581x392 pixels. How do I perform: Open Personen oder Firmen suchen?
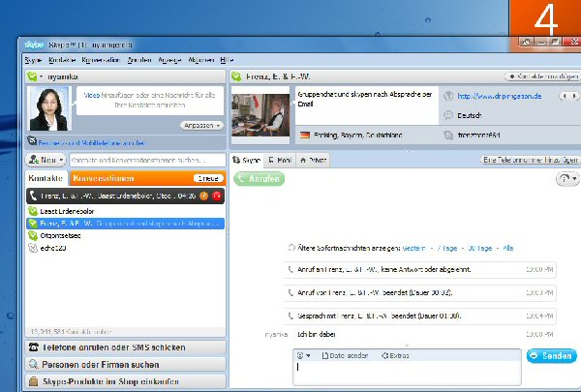pos(125,365)
